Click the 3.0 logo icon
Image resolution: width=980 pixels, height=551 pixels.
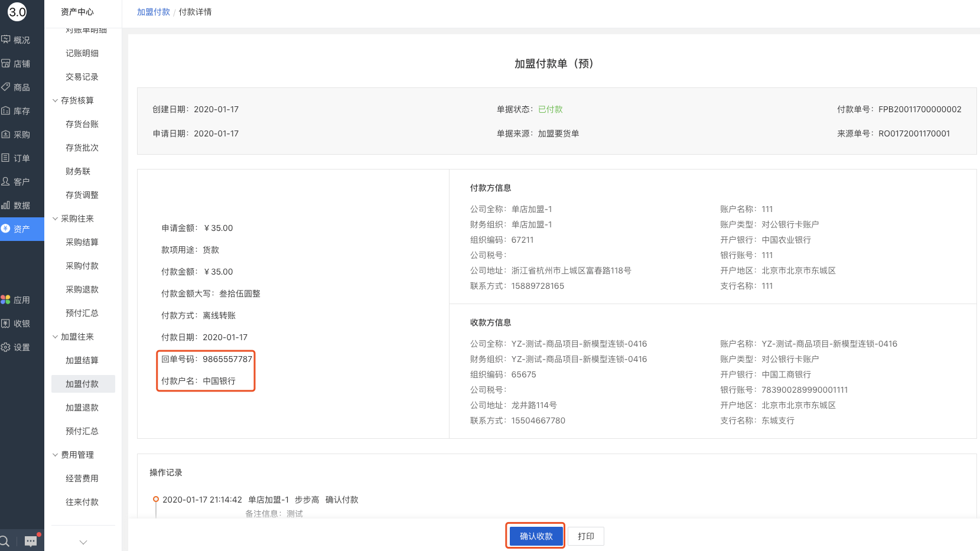(17, 12)
